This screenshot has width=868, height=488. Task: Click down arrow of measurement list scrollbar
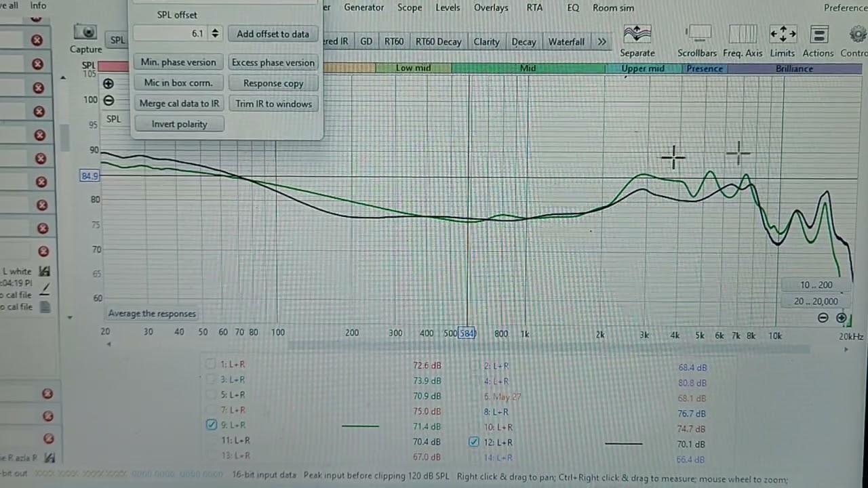68,317
